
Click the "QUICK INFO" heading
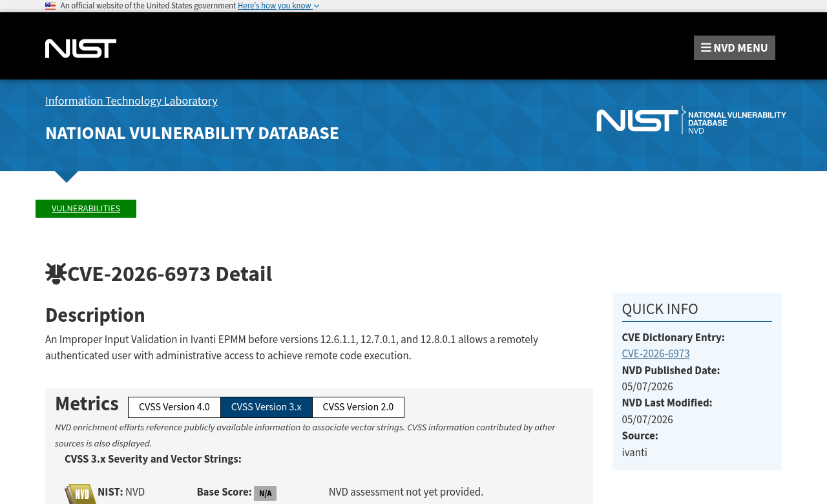pyautogui.click(x=660, y=309)
